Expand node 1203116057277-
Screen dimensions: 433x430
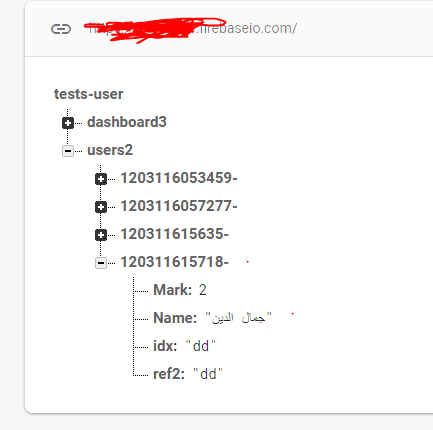[x=101, y=207]
